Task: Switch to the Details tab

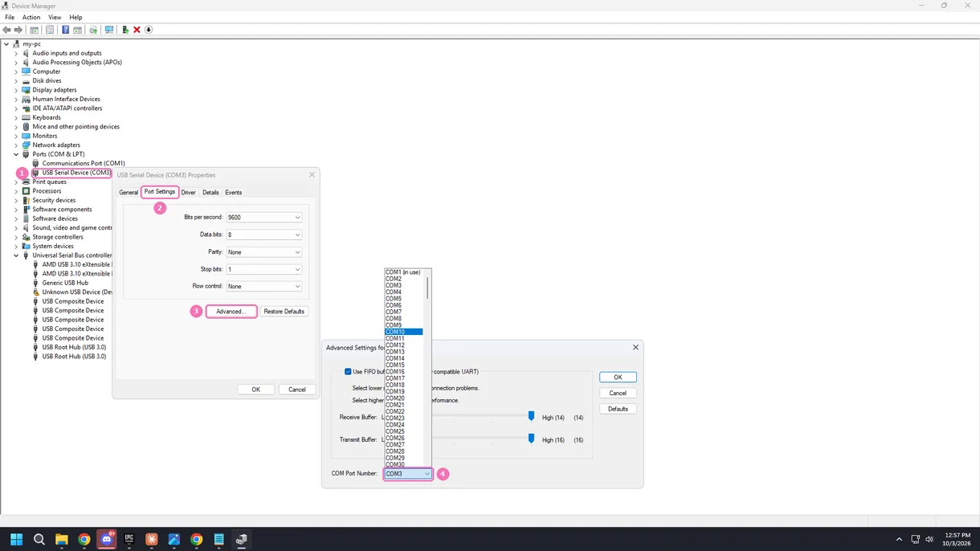Action: 210,193
